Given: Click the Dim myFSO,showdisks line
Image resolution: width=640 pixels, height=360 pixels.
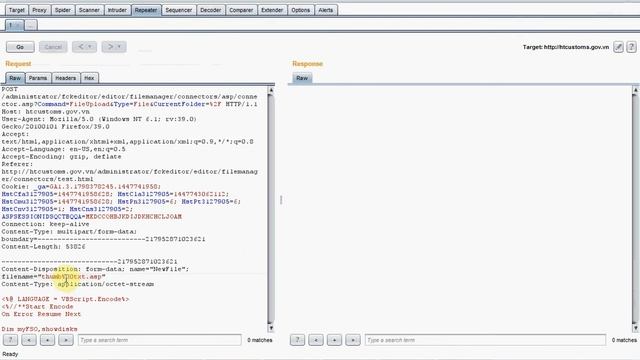Looking at the screenshot, I should click(x=39, y=329).
